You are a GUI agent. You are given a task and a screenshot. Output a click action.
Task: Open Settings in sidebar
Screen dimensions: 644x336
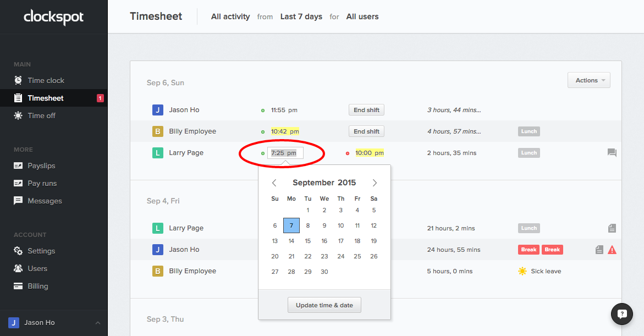(53, 251)
